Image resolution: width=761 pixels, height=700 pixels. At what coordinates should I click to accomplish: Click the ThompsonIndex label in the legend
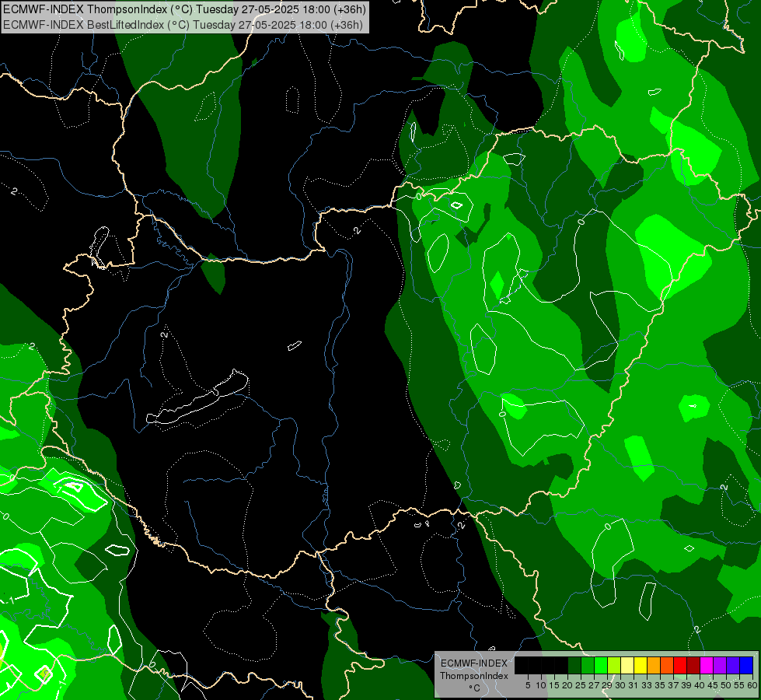point(473,676)
